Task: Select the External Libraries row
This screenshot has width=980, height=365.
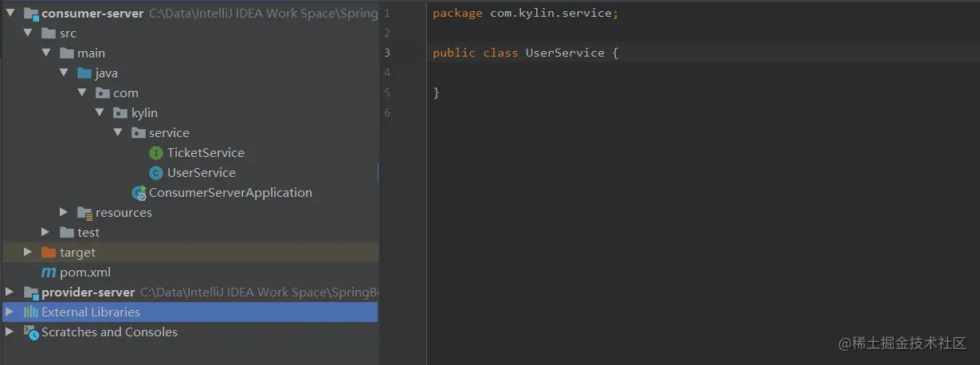Action: tap(190, 312)
